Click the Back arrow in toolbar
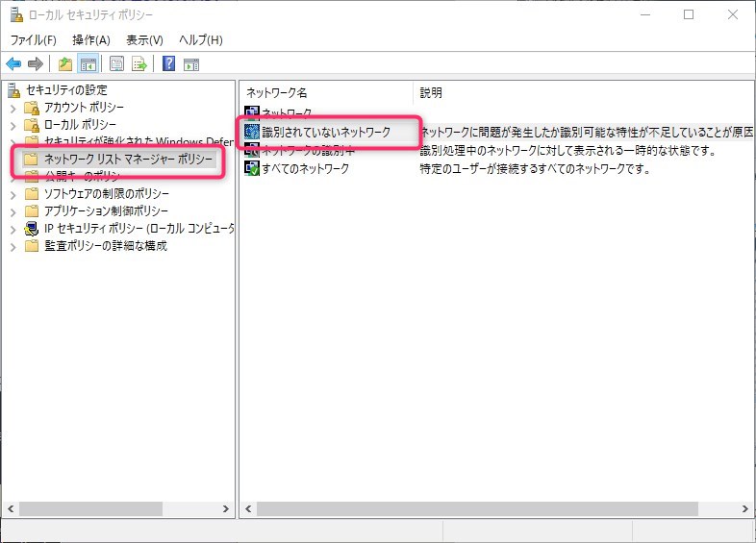 tap(13, 63)
